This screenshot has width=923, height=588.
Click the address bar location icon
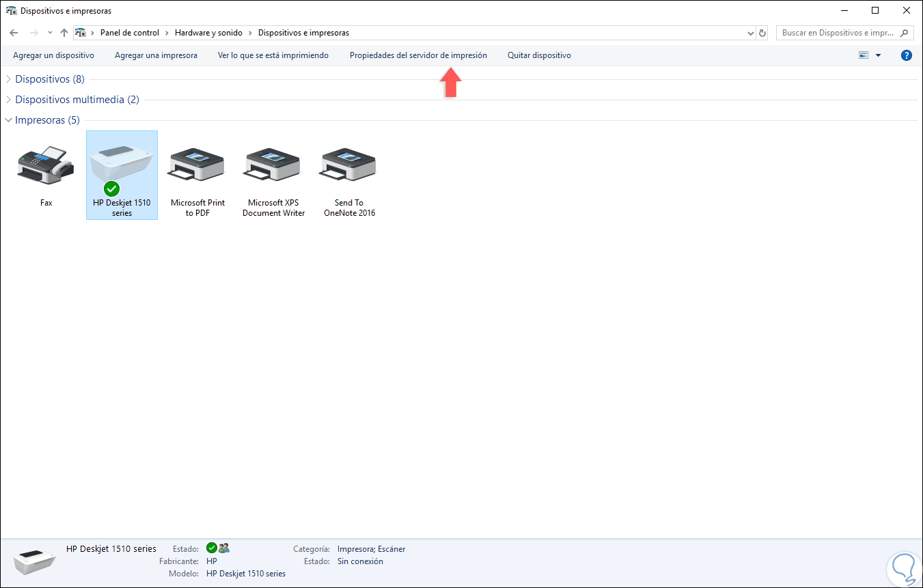[x=81, y=33]
